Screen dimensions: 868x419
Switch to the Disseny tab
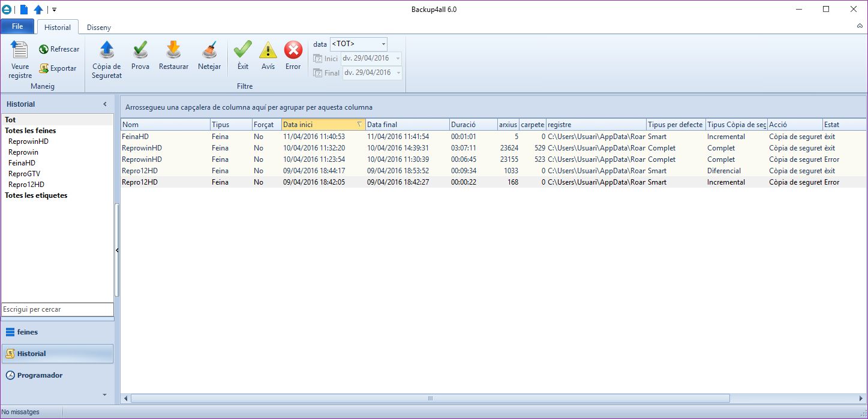click(x=99, y=28)
